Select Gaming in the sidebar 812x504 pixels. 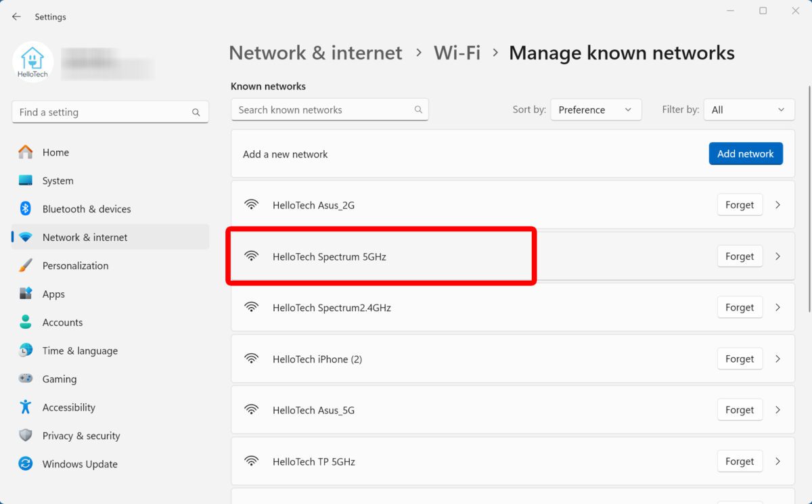pos(59,379)
